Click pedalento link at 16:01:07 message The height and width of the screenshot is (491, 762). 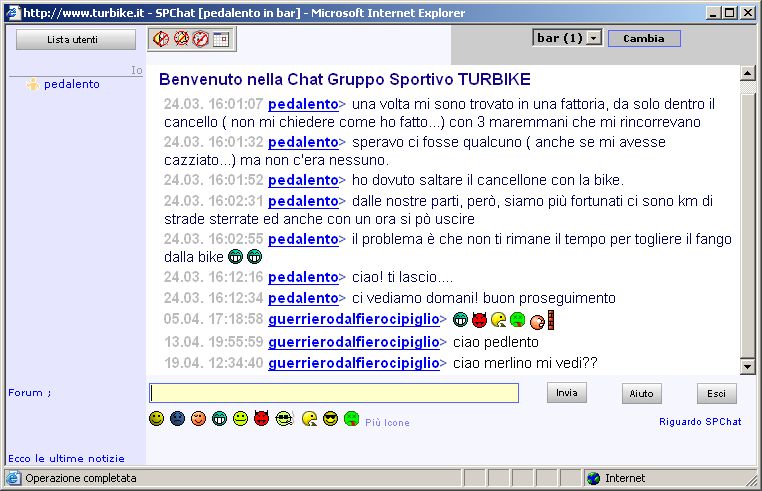pyautogui.click(x=303, y=104)
